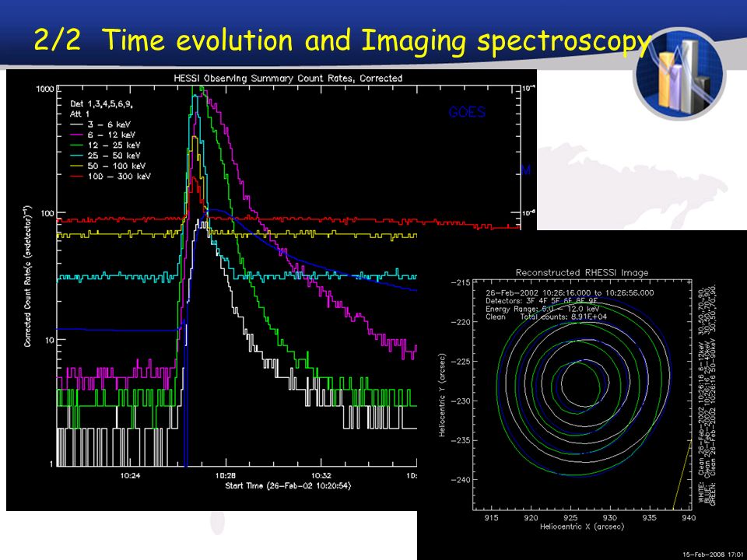The width and height of the screenshot is (747, 560).
Task: Click the '10:28' time axis label
Action: [x=226, y=475]
